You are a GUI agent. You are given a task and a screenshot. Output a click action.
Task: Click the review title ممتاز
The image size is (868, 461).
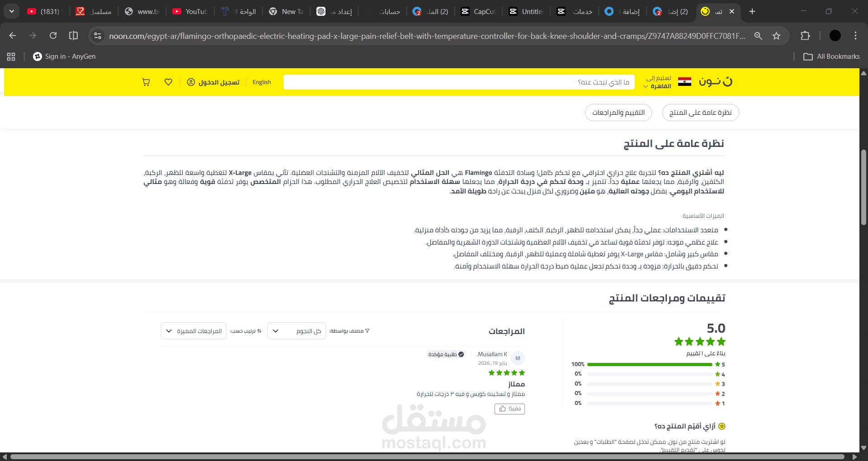[x=517, y=384]
